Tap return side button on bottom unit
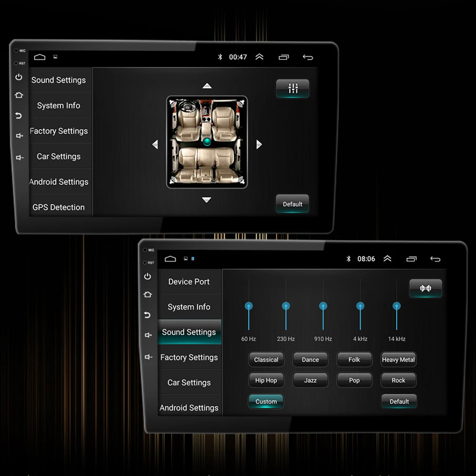The width and height of the screenshot is (476, 476). [147, 315]
